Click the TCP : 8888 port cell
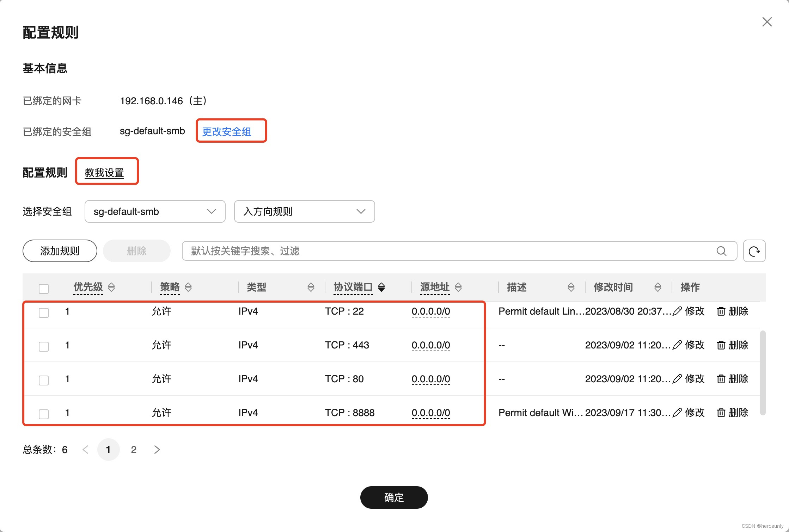 click(x=350, y=413)
